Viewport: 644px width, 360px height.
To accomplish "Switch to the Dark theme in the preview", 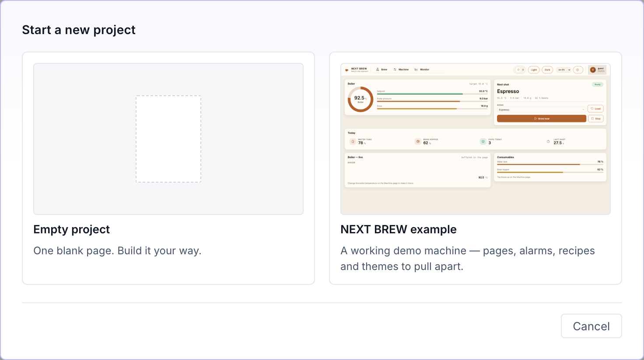I will click(x=547, y=69).
